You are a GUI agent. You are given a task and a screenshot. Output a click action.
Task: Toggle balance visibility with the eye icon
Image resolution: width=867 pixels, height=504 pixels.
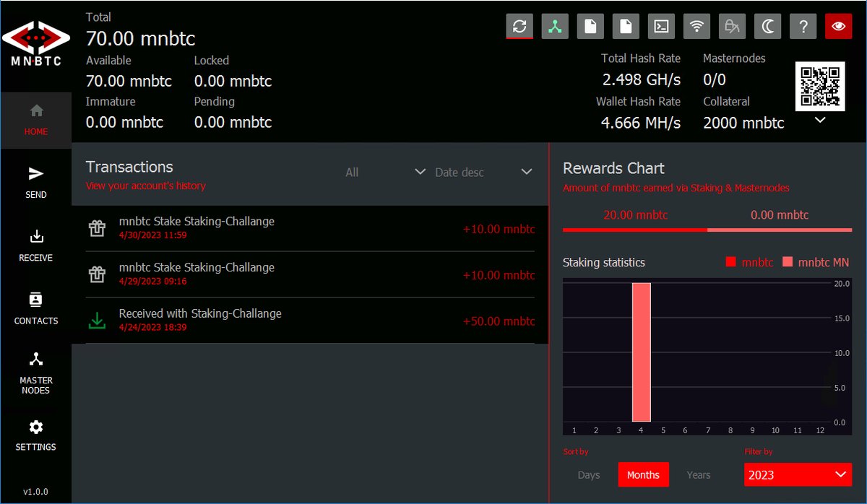(838, 26)
